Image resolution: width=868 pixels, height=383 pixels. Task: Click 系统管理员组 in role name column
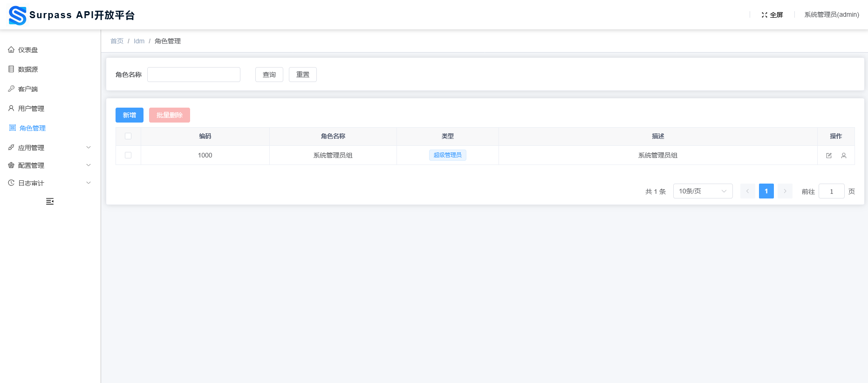point(333,155)
